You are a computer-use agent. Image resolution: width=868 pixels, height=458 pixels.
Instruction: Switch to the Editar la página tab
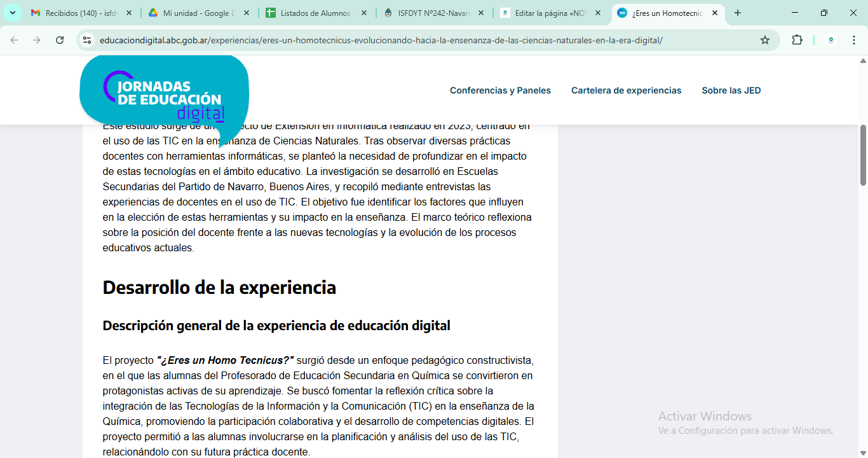[551, 13]
